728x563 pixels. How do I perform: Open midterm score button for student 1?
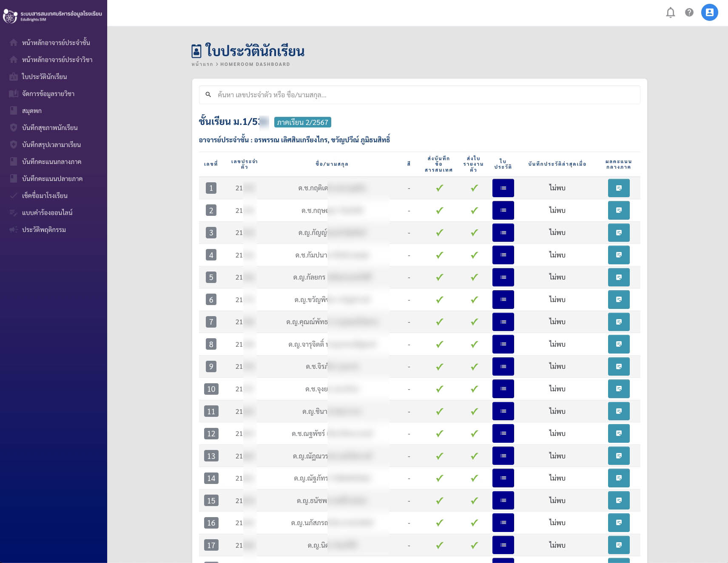point(618,188)
